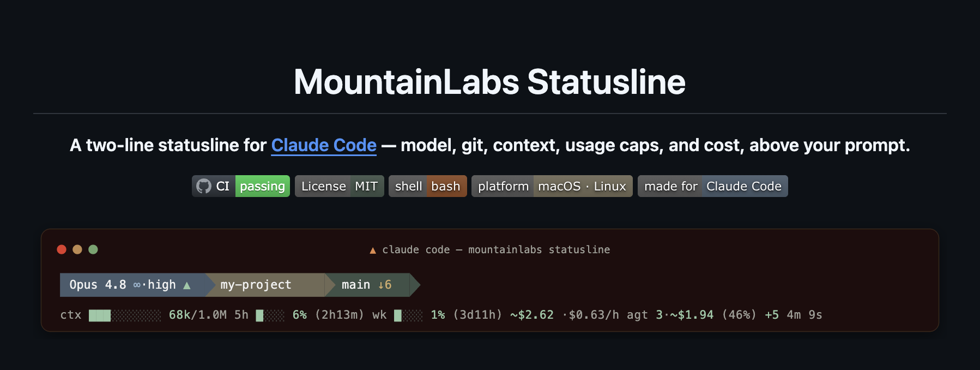Click the yellow dot in the terminal window
Image resolution: width=980 pixels, height=370 pixels.
pos(77,249)
